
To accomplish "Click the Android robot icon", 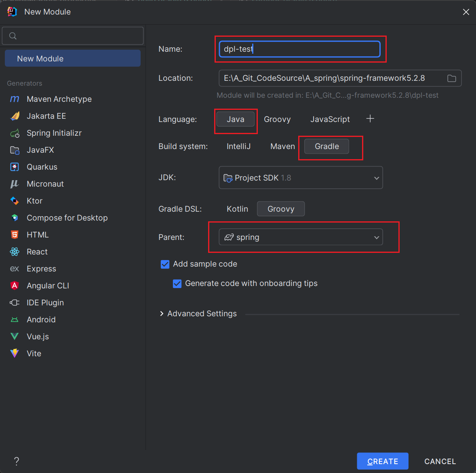I will (15, 320).
